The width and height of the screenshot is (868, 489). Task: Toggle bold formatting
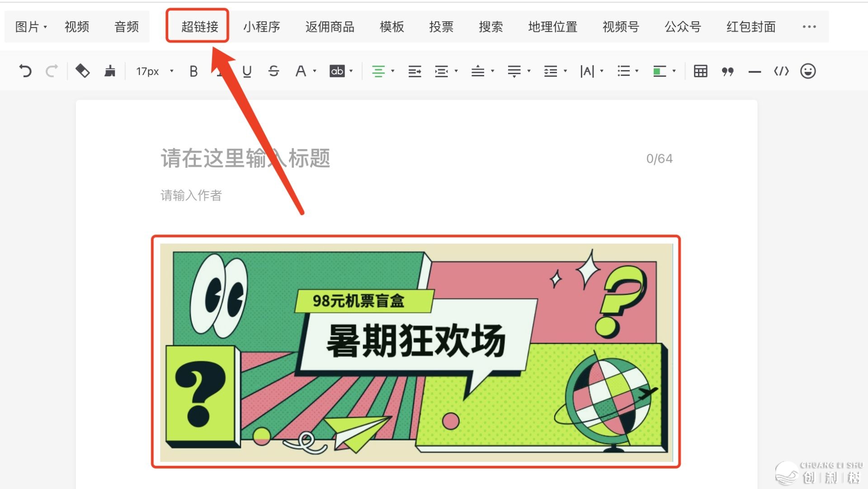click(x=193, y=71)
